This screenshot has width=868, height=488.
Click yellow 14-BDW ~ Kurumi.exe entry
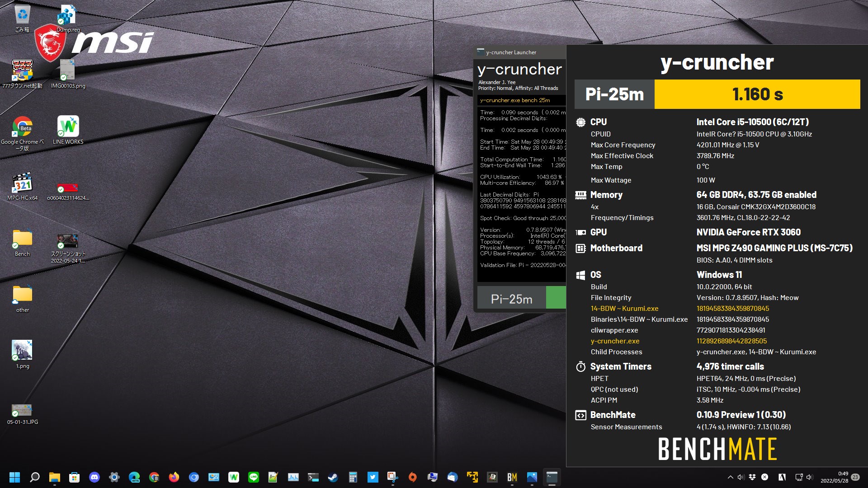[624, 309]
